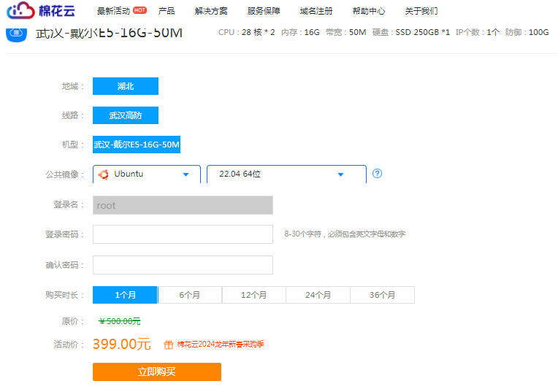Click the HOT badge in navigation
The width and height of the screenshot is (558, 392).
point(139,10)
